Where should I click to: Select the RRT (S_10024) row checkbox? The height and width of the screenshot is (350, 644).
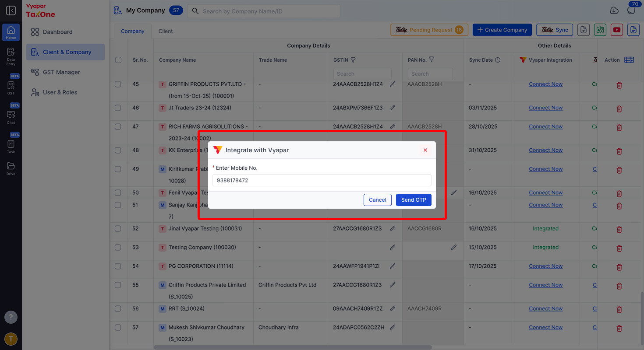coord(118,308)
